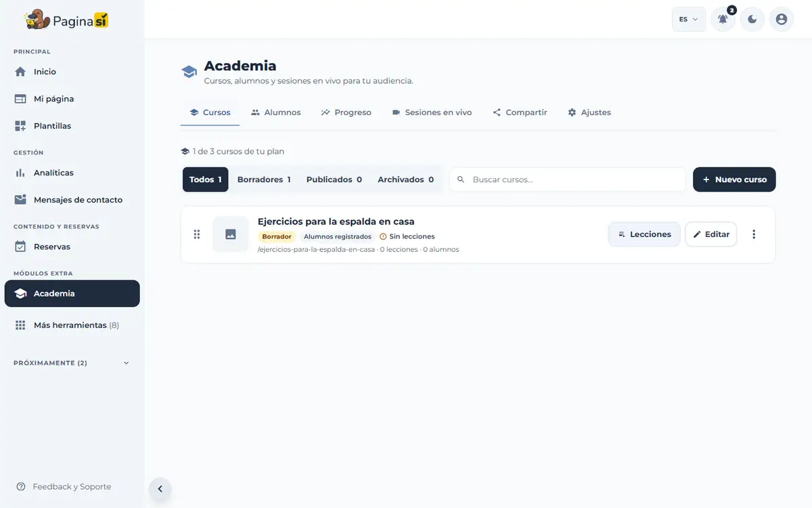This screenshot has width=812, height=508.
Task: Switch to the Sesiones en vivo tab
Action: pyautogui.click(x=432, y=112)
